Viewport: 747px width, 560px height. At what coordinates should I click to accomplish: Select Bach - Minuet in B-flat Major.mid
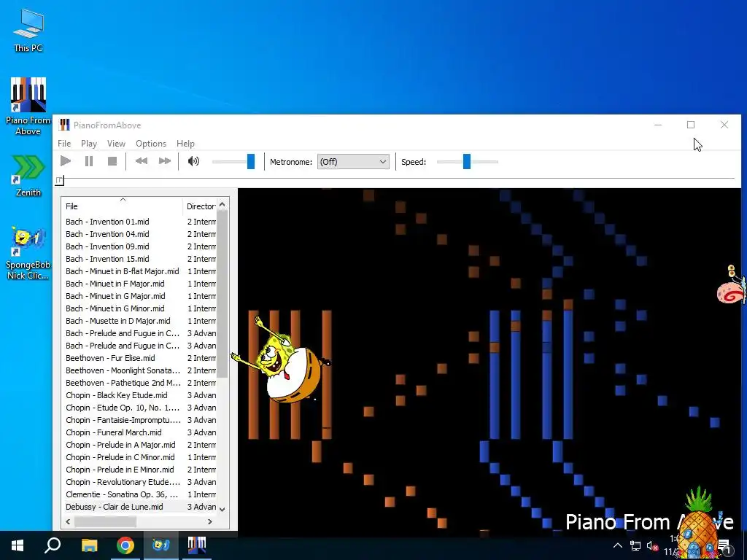point(123,271)
